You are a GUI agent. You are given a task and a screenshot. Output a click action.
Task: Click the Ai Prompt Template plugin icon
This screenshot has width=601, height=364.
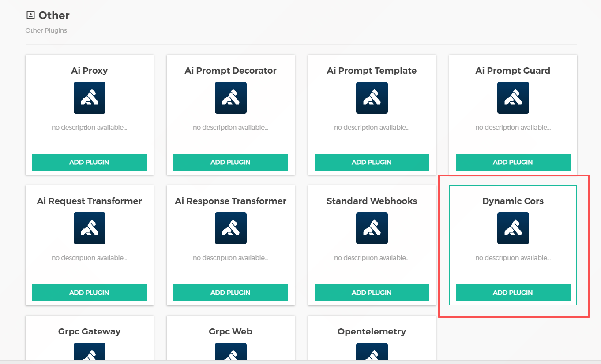click(372, 98)
